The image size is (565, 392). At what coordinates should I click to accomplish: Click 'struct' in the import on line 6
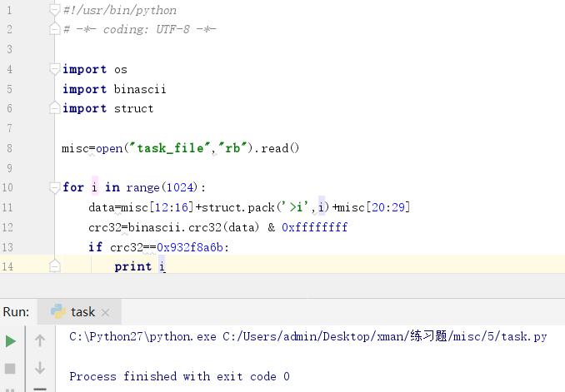pos(133,108)
